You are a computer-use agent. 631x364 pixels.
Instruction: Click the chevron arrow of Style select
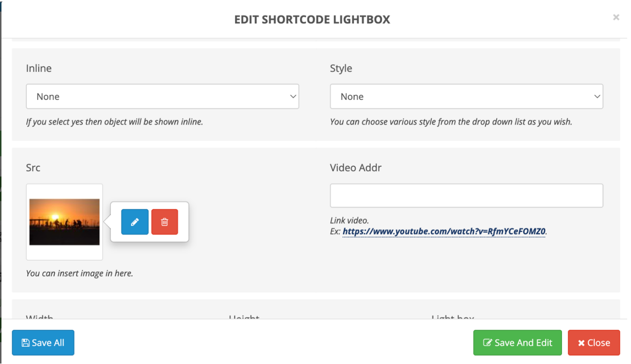[x=597, y=97]
